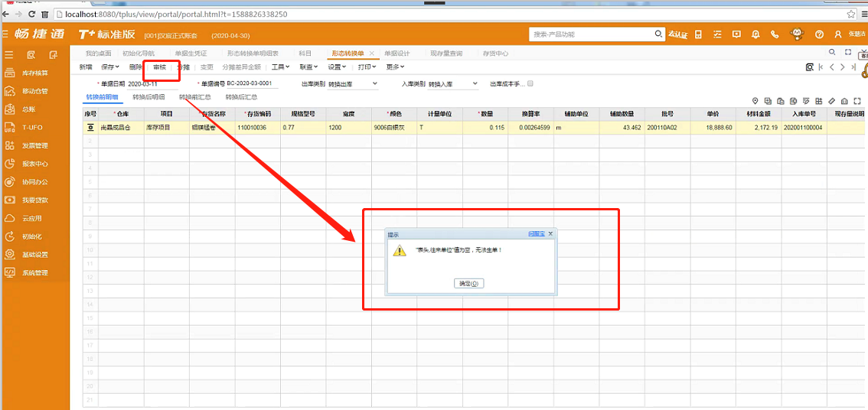Click the 去认证 link in header
Screen dimensions: 868x410
pos(677,34)
